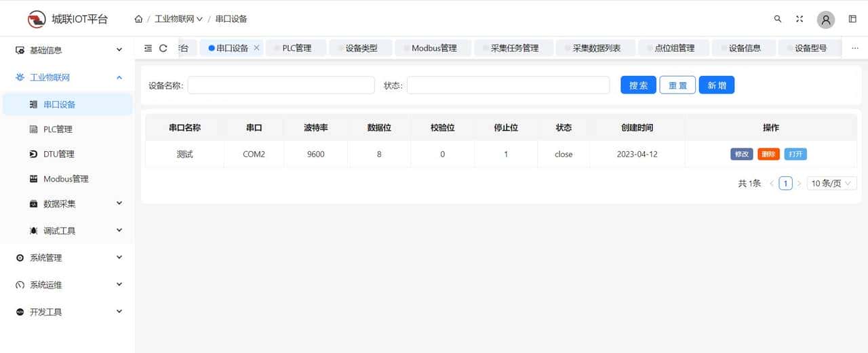
Task: Switch to the PLC管理 tab
Action: tap(296, 48)
